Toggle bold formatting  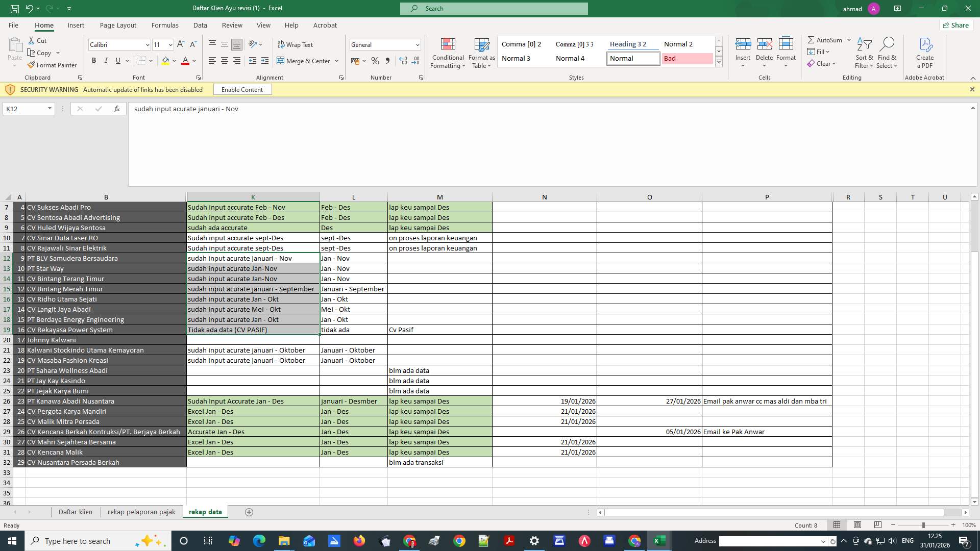pos(94,61)
